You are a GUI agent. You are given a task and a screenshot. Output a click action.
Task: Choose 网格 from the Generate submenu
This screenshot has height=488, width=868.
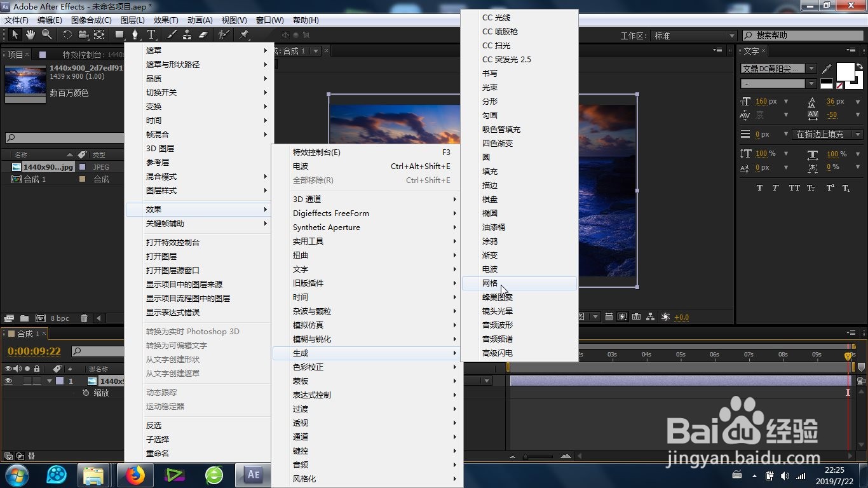(x=520, y=283)
